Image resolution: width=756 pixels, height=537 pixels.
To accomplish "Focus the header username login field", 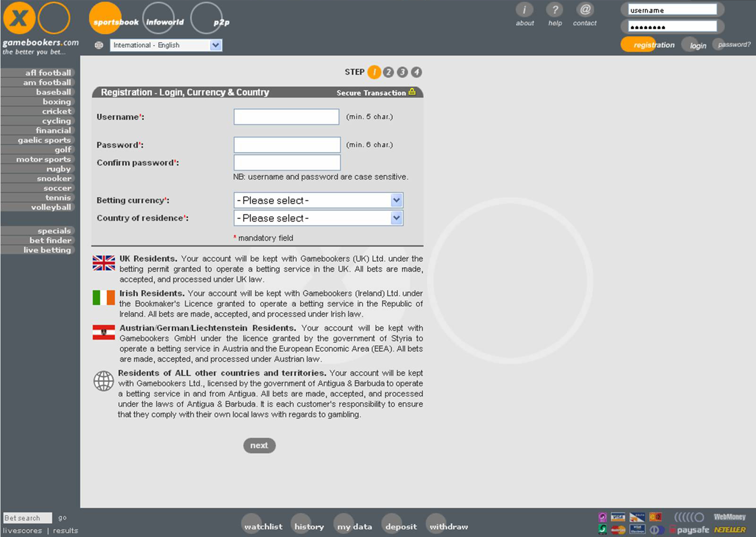I will coord(672,10).
